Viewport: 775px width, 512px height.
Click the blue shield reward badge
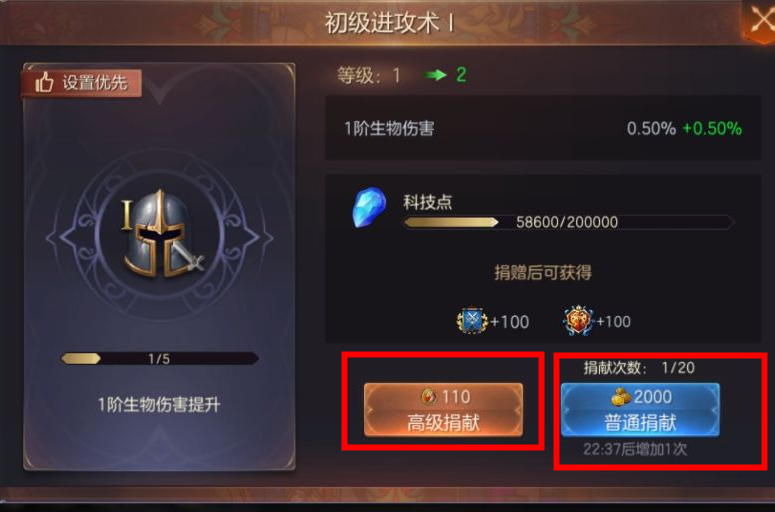(472, 321)
